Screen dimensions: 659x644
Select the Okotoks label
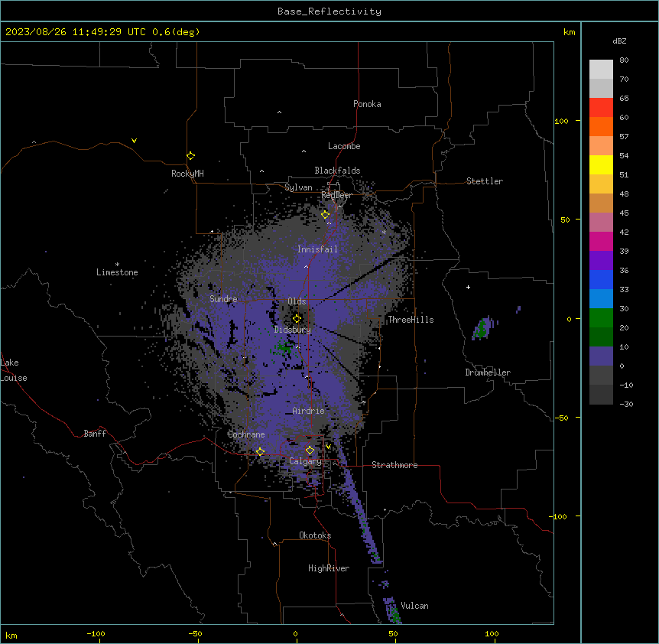click(315, 535)
